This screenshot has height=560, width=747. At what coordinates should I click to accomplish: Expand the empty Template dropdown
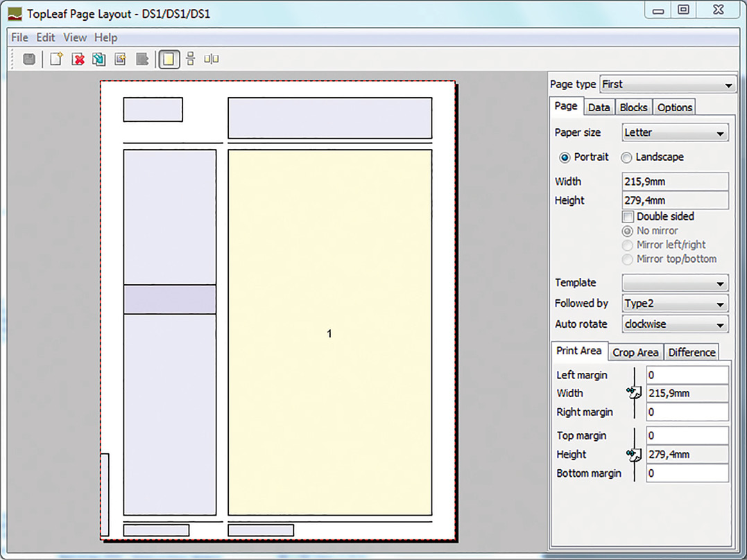point(675,283)
